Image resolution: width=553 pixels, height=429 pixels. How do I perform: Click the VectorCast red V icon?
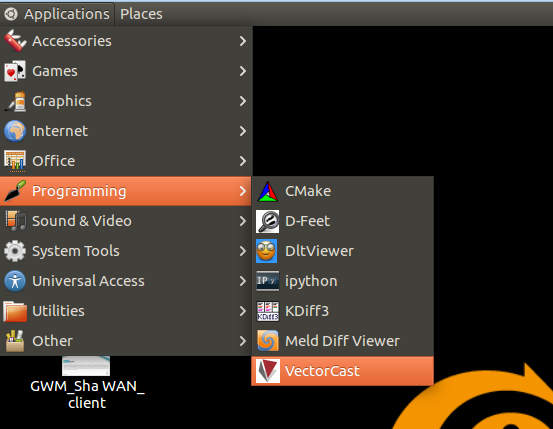(x=268, y=371)
